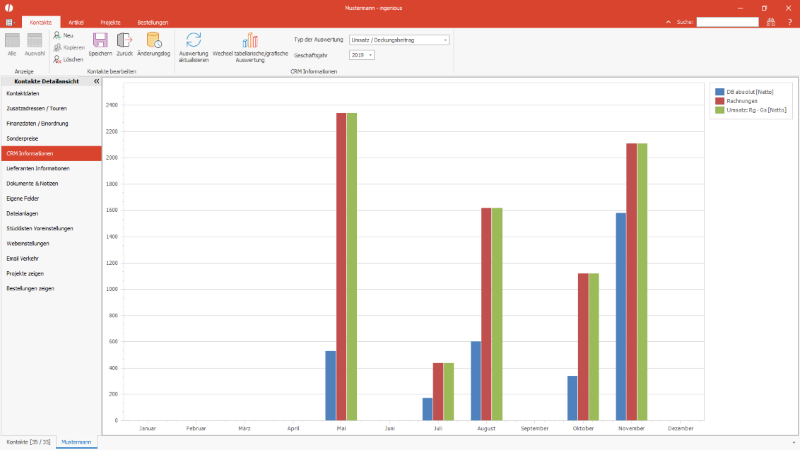The image size is (800, 450).
Task: Open Eigene Felder
Action: 51,198
